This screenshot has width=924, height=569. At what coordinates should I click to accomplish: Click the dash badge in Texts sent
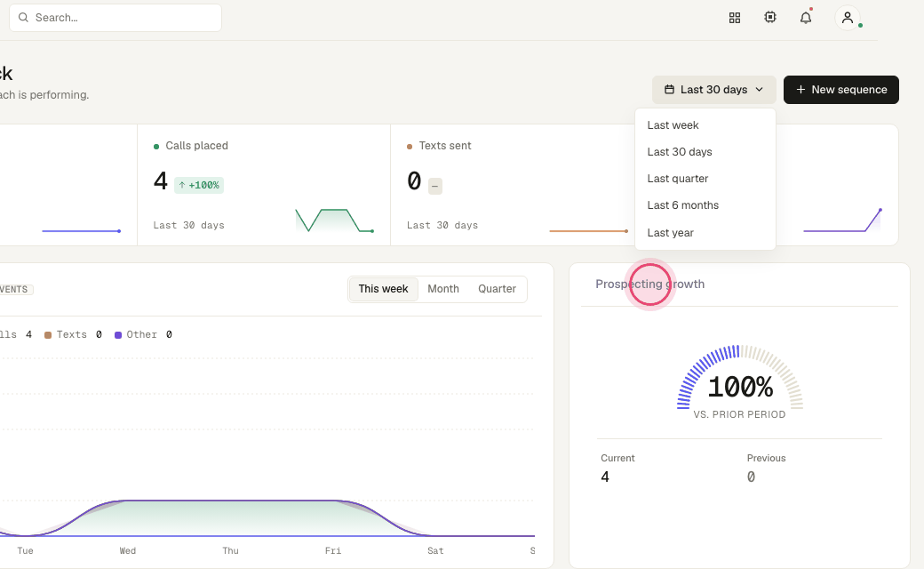[x=434, y=186]
